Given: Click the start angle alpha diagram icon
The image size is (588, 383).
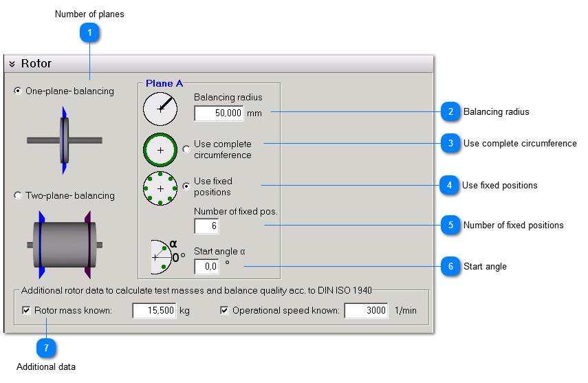Looking at the screenshot, I should tap(165, 257).
